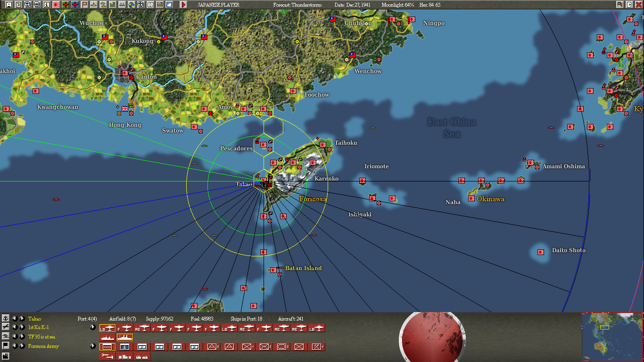This screenshot has height=362, width=644.
Task: Select the land unit flag row icon
Action: click(5, 346)
